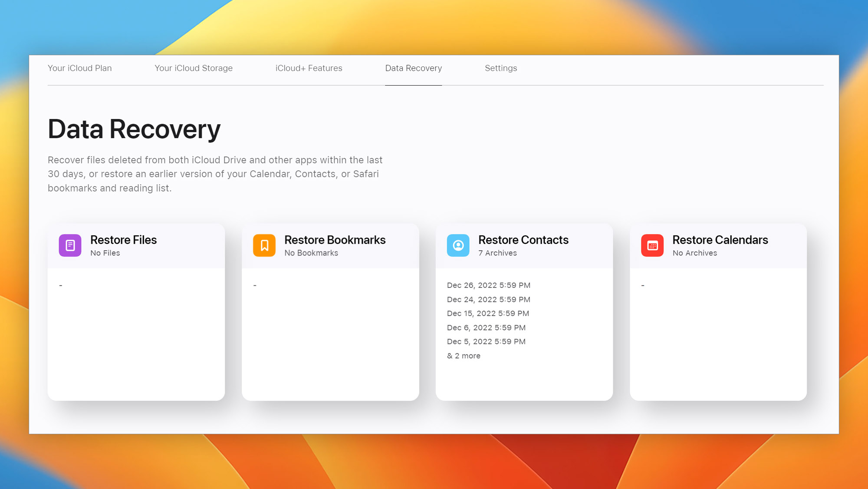This screenshot has height=489, width=868.
Task: Click the blue Restore Contacts person icon
Action: [x=458, y=245]
